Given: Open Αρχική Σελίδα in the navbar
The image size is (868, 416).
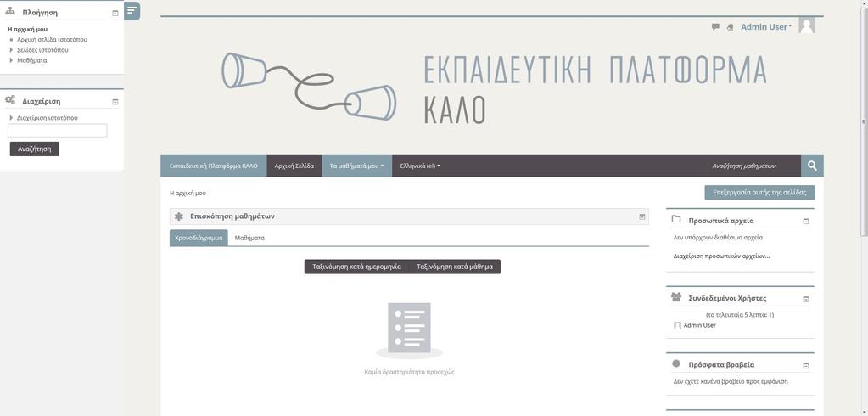Looking at the screenshot, I should pyautogui.click(x=294, y=166).
